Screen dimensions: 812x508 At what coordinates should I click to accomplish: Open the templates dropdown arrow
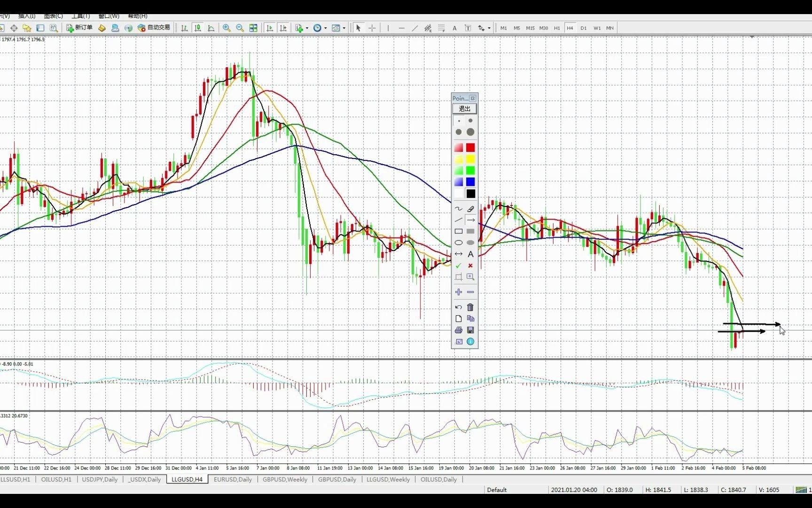[344, 28]
